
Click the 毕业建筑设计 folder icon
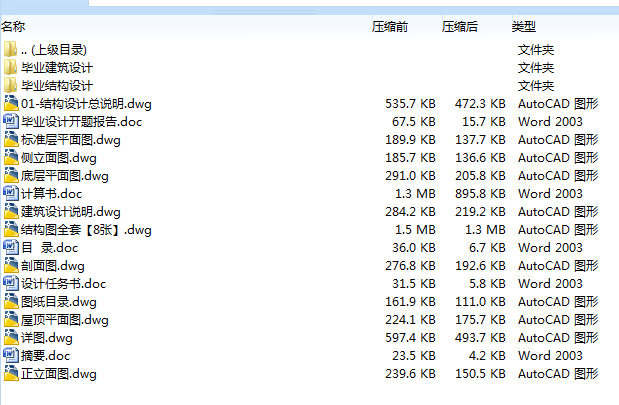coord(11,67)
